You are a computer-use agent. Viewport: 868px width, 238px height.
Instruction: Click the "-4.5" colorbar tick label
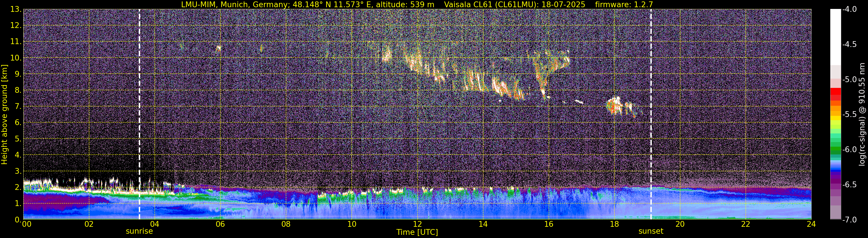click(x=850, y=44)
